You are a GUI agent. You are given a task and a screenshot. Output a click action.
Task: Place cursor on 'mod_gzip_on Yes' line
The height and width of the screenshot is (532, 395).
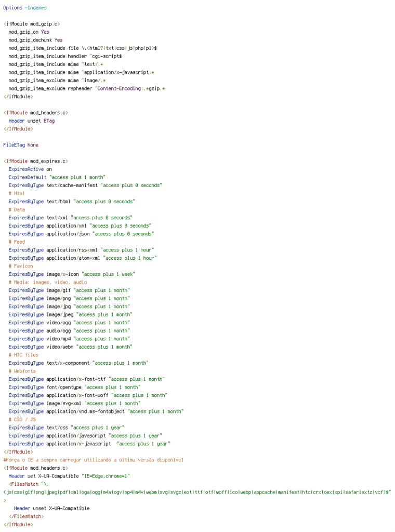pos(29,32)
